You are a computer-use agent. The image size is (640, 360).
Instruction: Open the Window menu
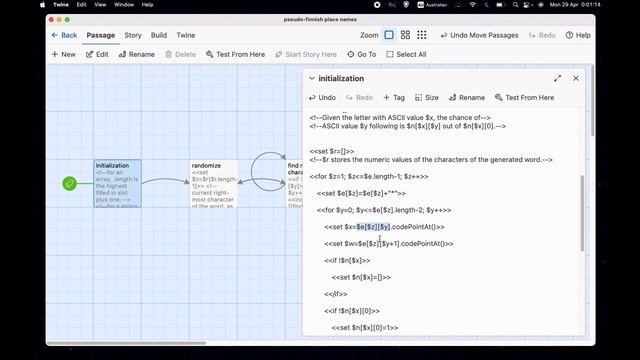tap(124, 5)
